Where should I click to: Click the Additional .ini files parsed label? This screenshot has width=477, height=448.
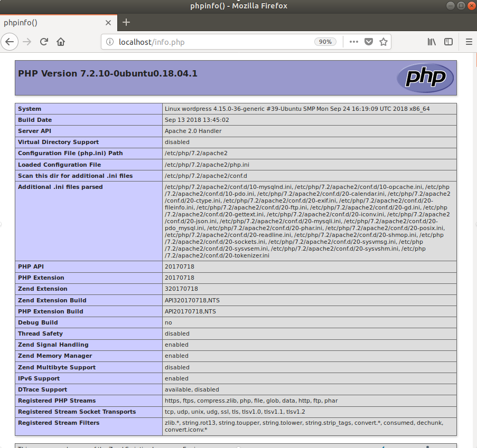pos(60,187)
